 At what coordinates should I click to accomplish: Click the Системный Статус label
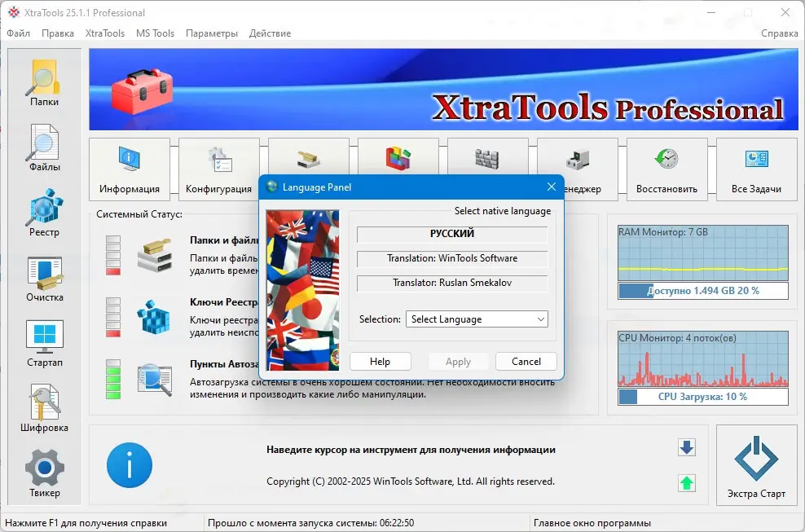click(x=139, y=214)
